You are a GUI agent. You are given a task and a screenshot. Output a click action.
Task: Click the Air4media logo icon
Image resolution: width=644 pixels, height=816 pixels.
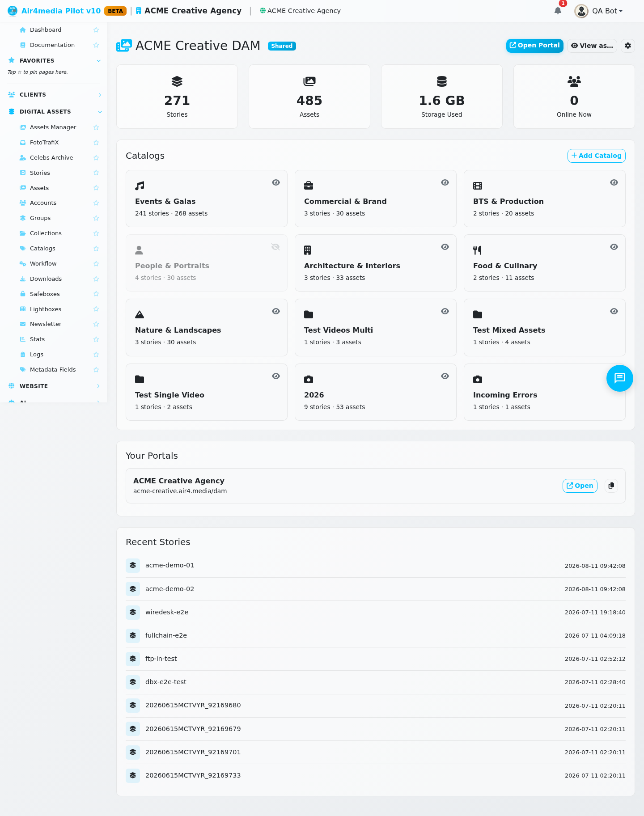13,11
